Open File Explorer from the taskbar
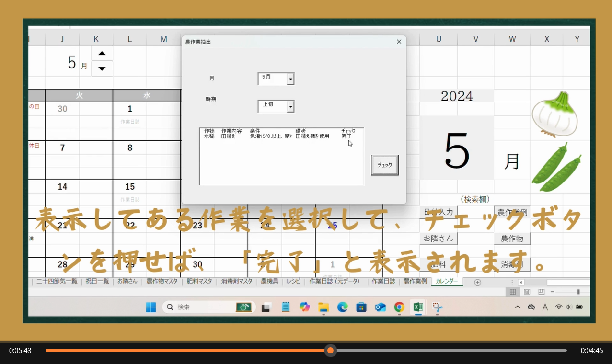612x364 pixels. (323, 307)
